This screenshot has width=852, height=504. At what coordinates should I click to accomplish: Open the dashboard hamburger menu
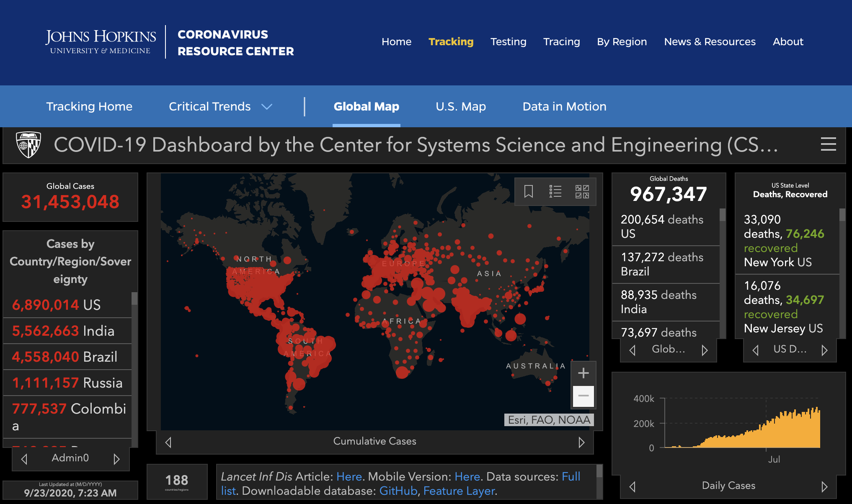coord(828,144)
